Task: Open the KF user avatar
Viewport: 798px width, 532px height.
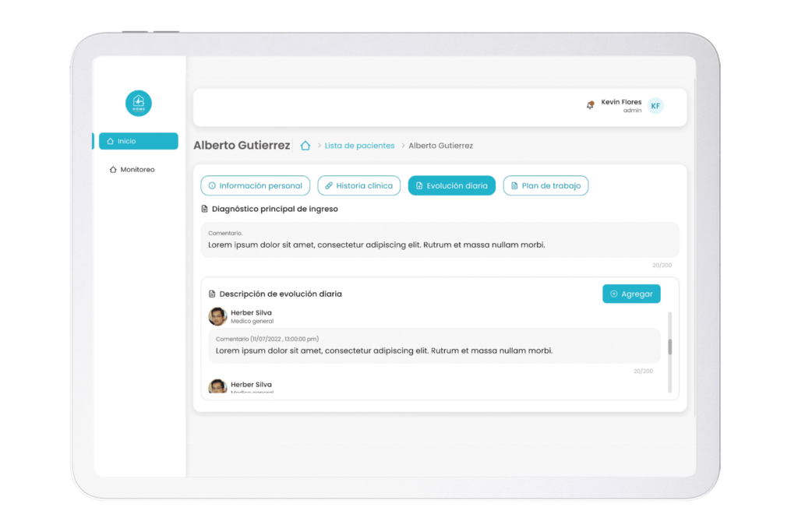Action: point(655,106)
